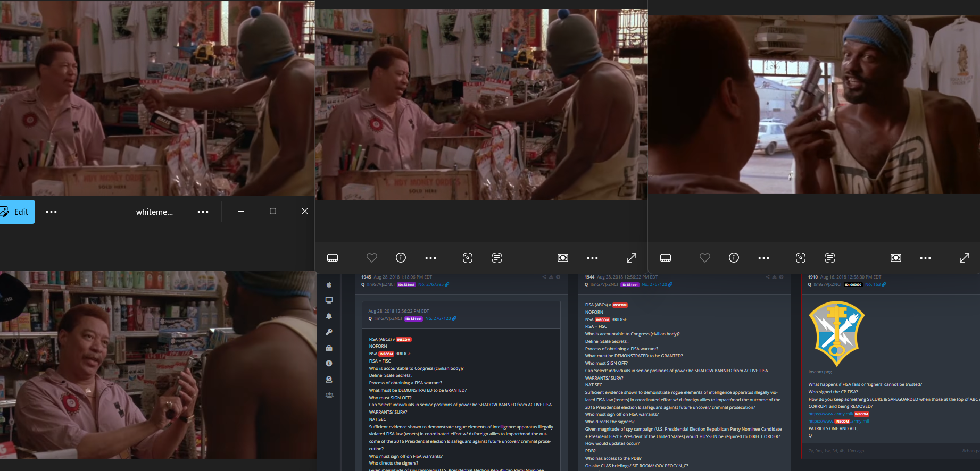Click the people group icon in the sidebar
Image resolution: width=980 pixels, height=471 pixels.
tap(329, 395)
